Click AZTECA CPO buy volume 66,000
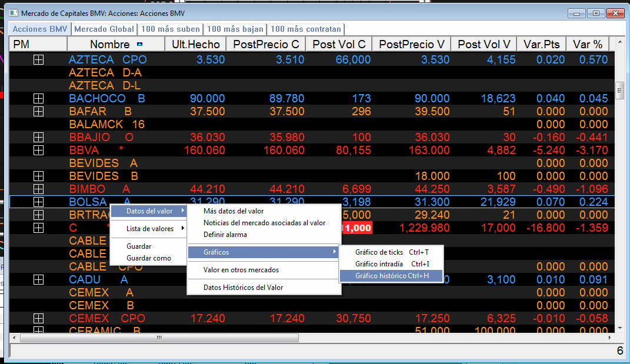The width and height of the screenshot is (630, 364). [353, 60]
